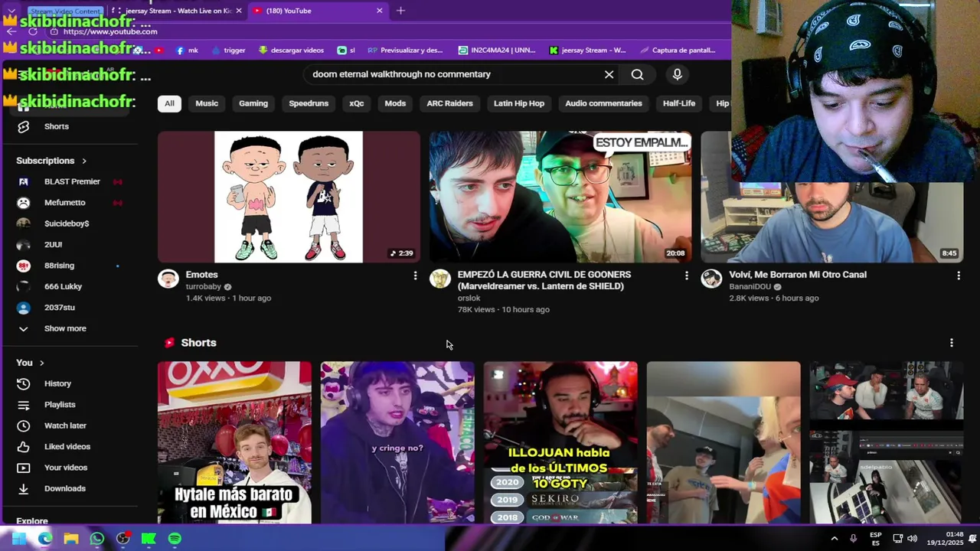Select the Half-Life filter chip
This screenshot has height=551, width=980.
click(679, 103)
